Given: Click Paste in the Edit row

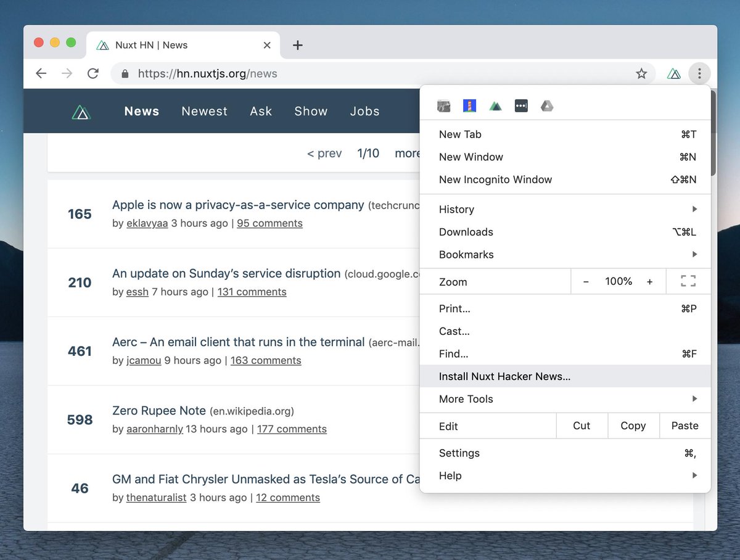Looking at the screenshot, I should point(685,426).
